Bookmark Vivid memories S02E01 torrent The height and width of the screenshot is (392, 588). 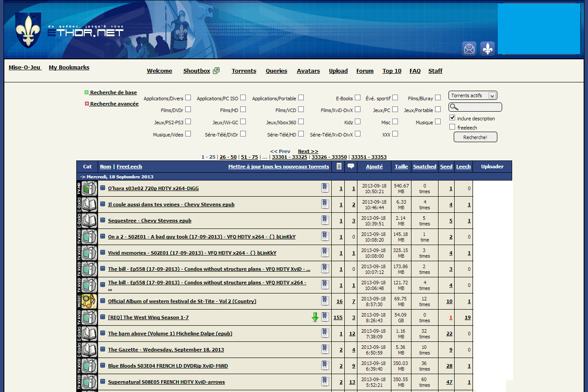(325, 252)
